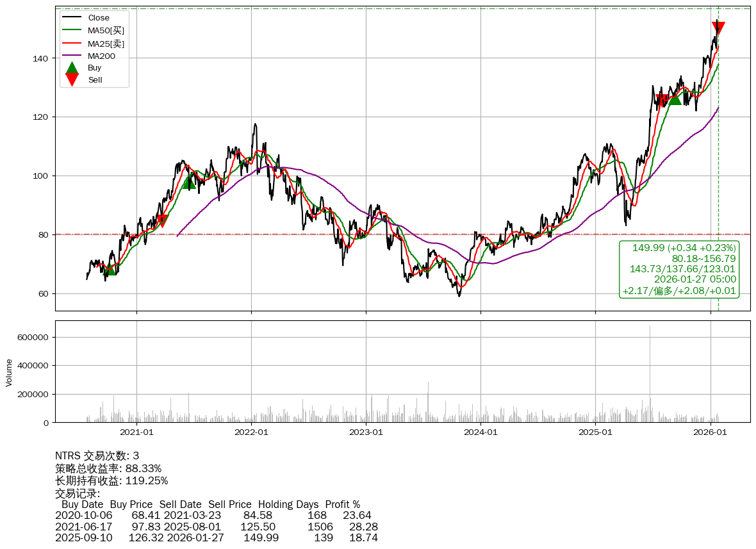
Task: Click the red Sell triangle icon in legend
Action: point(72,80)
